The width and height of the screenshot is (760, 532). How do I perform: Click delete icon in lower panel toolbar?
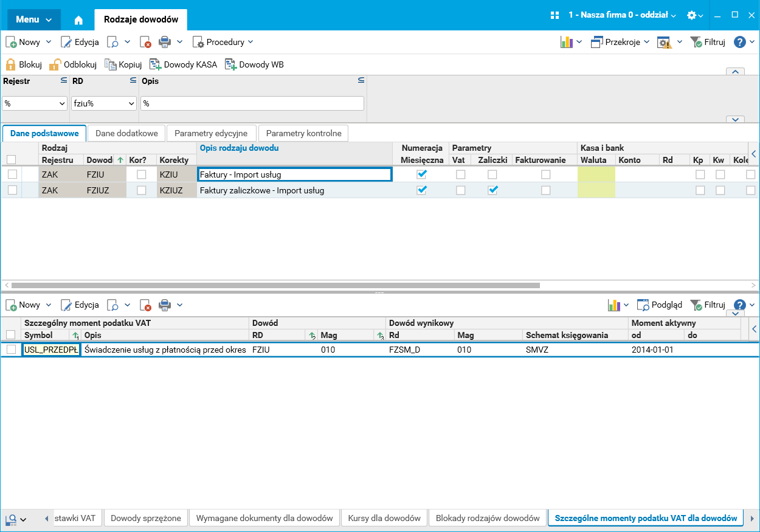[x=145, y=305]
